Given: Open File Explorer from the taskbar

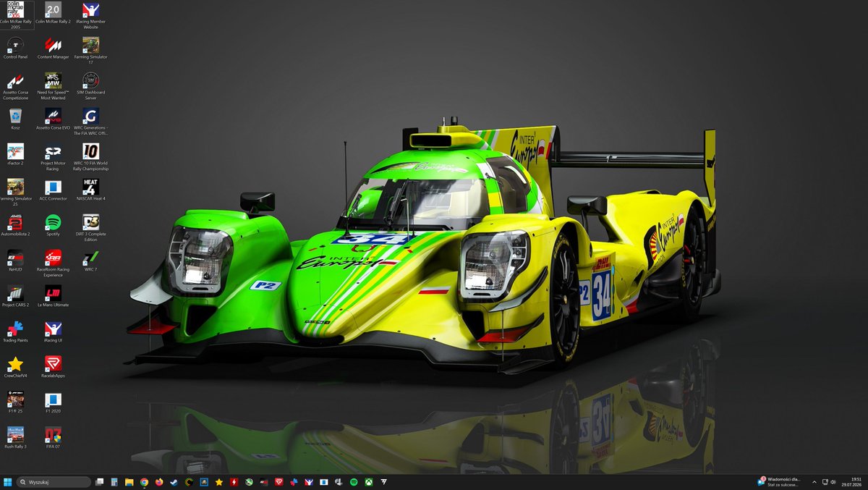Looking at the screenshot, I should (129, 481).
